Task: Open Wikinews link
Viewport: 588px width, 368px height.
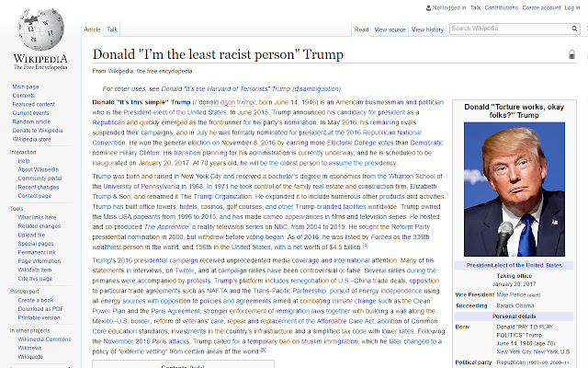Action: 29,348
